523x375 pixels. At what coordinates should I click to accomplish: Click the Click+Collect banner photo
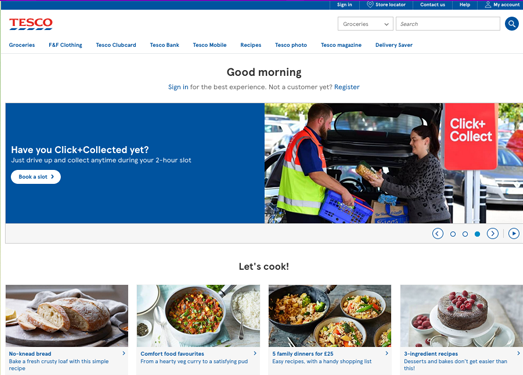coord(394,163)
